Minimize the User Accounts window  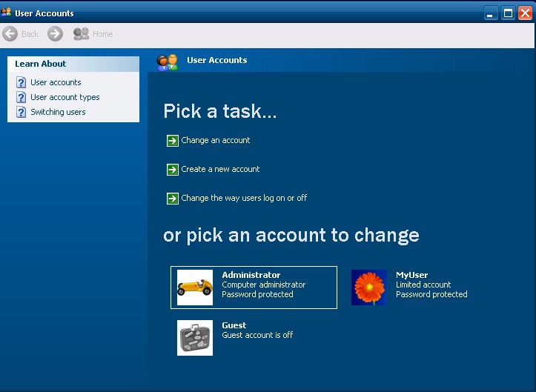[491, 13]
